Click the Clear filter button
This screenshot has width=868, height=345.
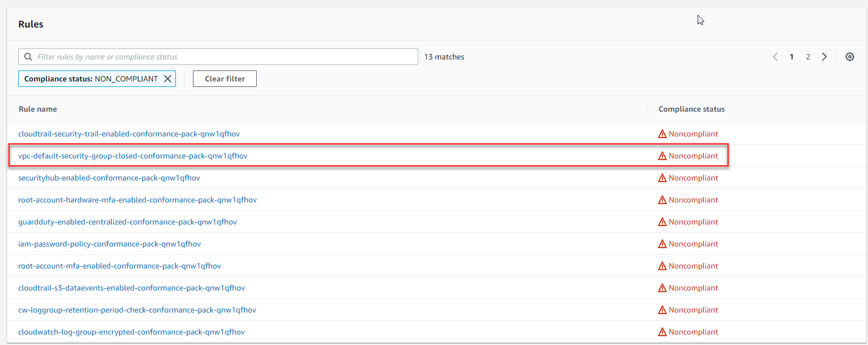(x=224, y=79)
